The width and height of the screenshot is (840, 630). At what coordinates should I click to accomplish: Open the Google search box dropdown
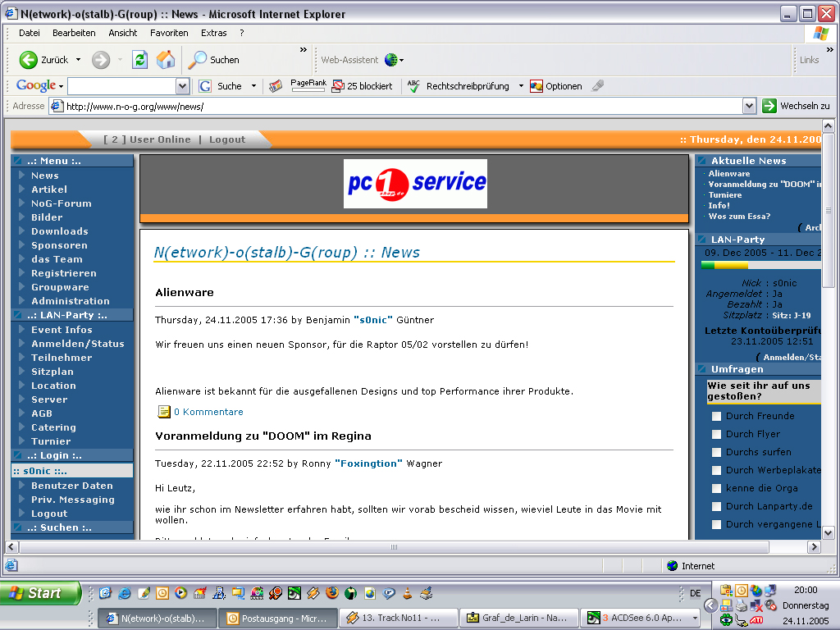183,86
